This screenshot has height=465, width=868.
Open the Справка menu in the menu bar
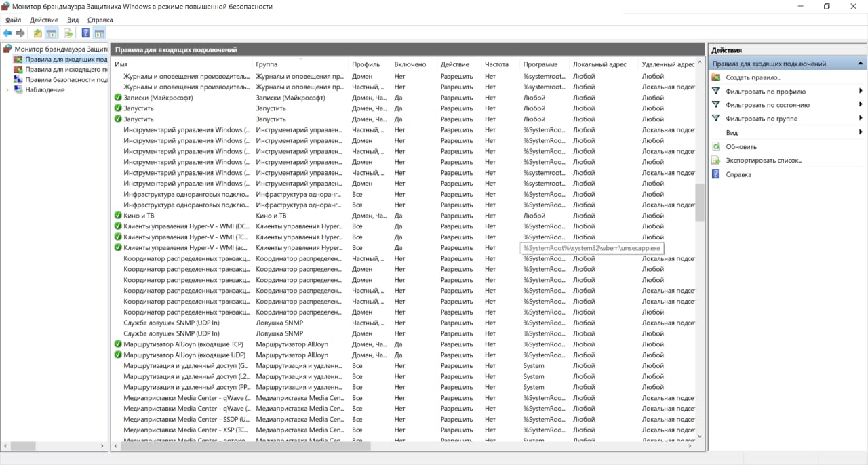pyautogui.click(x=100, y=20)
